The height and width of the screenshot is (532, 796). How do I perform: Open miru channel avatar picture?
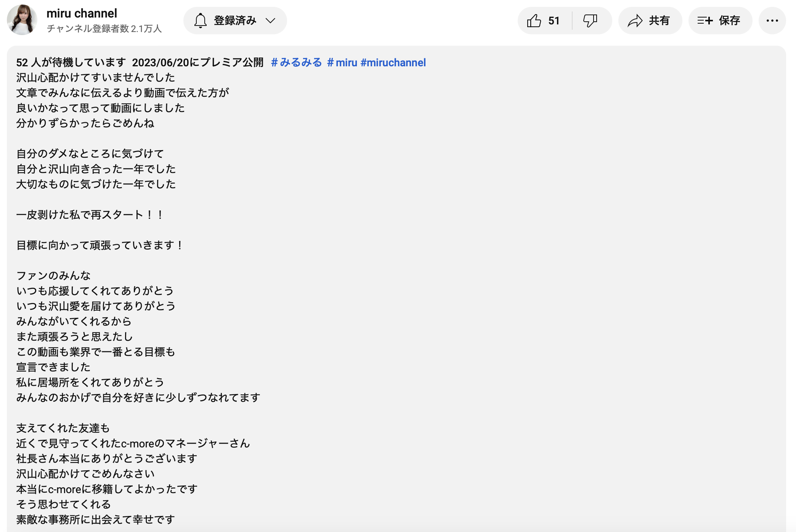(x=22, y=20)
